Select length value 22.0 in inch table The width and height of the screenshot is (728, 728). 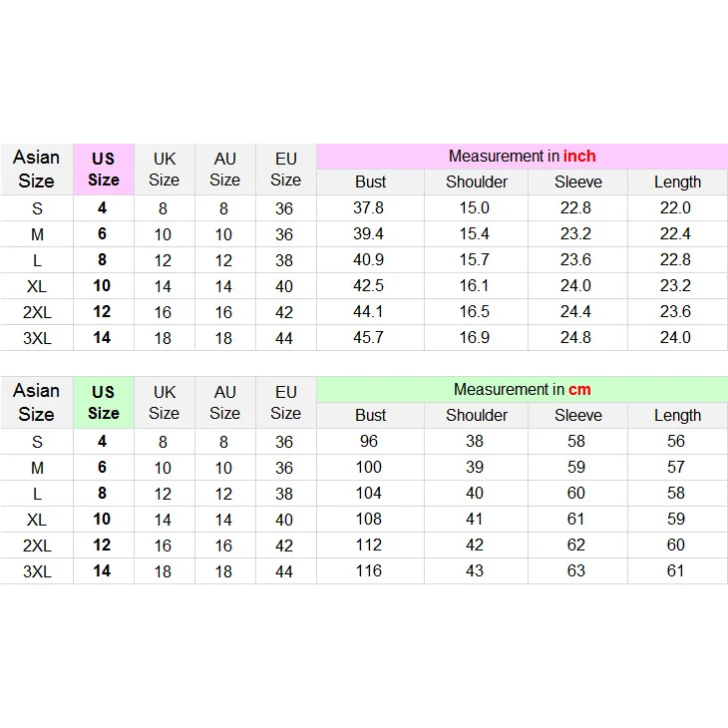[677, 208]
